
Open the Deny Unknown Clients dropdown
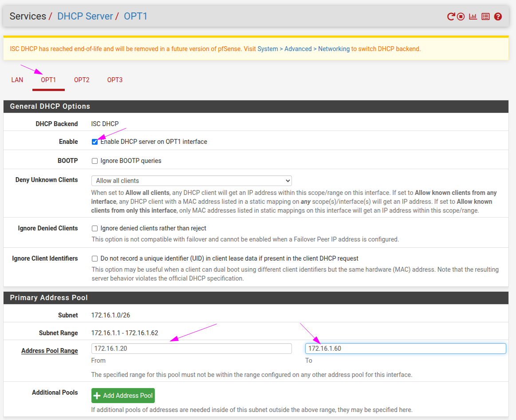[191, 181]
